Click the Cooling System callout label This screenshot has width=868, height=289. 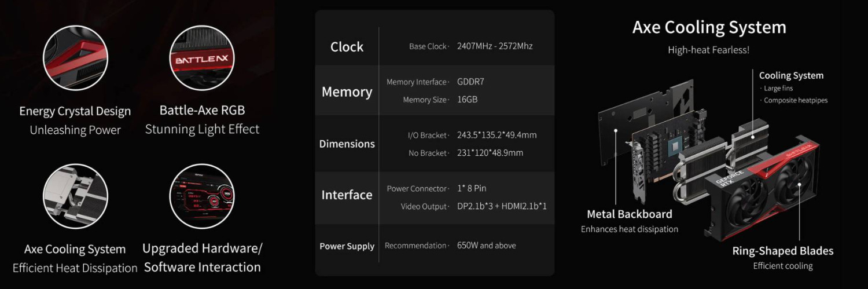point(790,75)
